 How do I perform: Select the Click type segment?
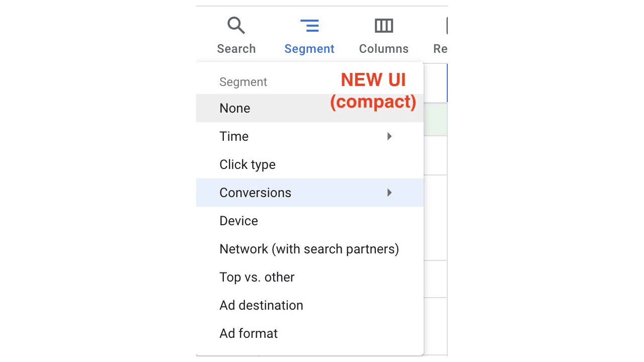click(x=310, y=164)
